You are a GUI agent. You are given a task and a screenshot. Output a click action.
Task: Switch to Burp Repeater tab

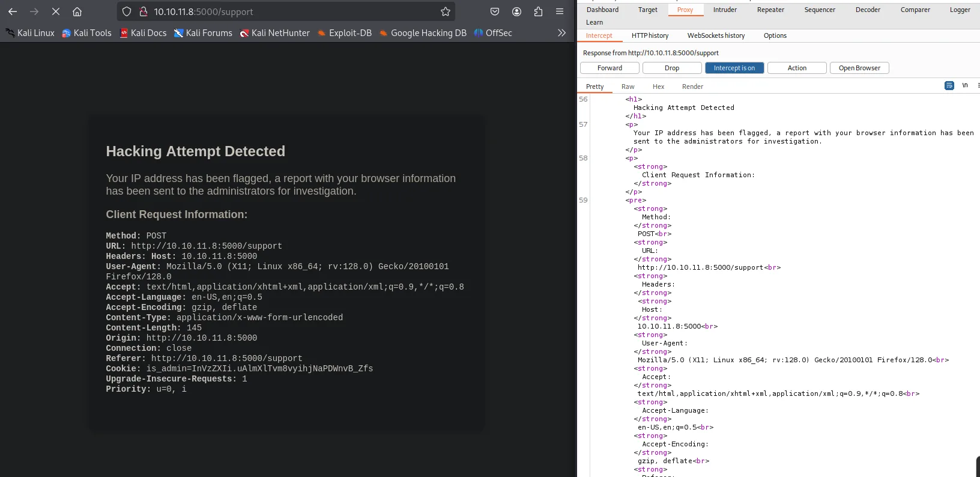click(770, 10)
